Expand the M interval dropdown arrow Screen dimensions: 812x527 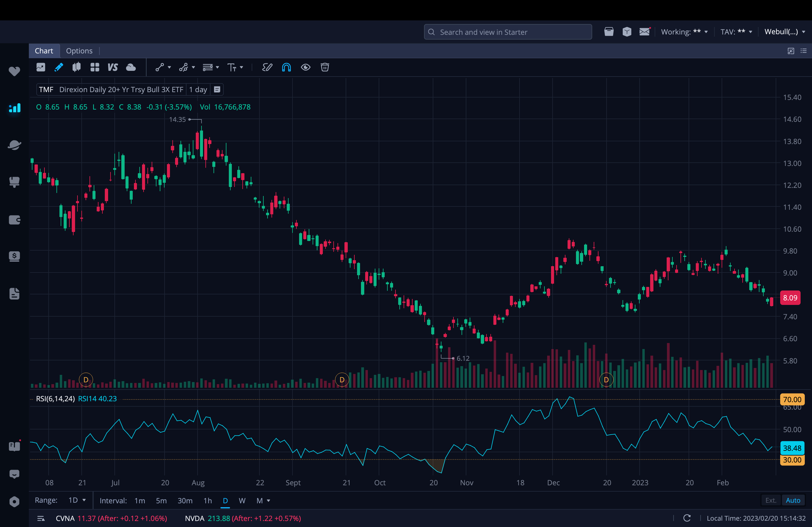(268, 500)
